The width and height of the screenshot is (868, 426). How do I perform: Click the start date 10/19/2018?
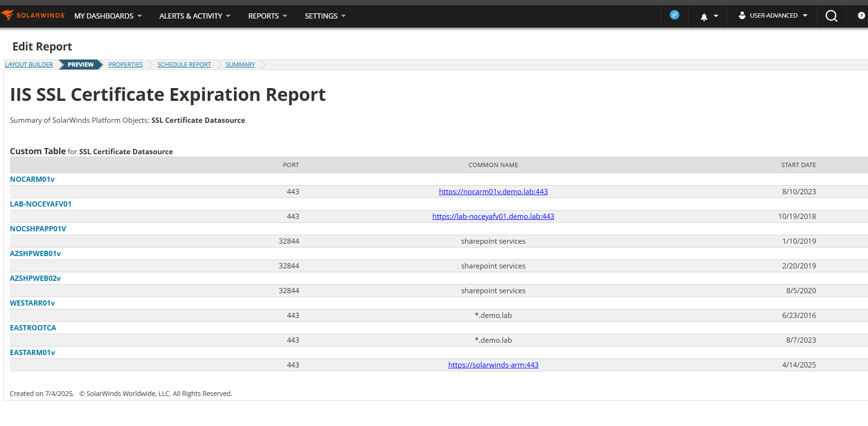point(797,217)
